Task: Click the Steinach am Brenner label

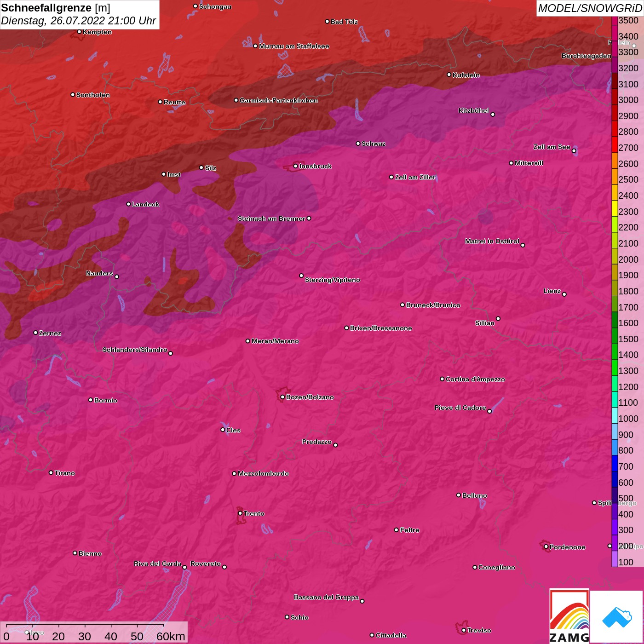Action: click(271, 218)
